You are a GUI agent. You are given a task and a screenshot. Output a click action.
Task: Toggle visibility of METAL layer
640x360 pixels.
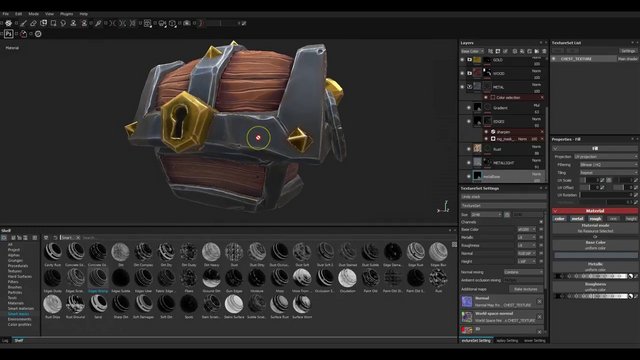click(462, 87)
